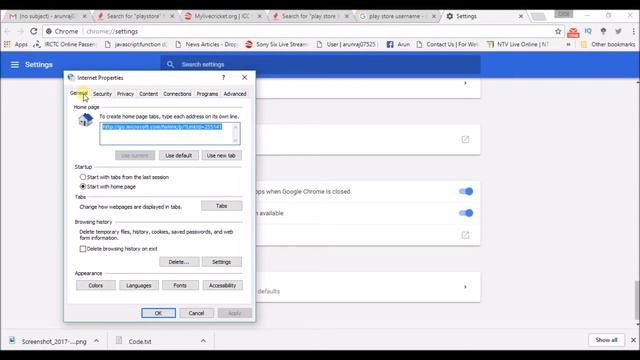Screen dimensions: 640x360
Task: Open the Security tab in Internet Properties
Action: pyautogui.click(x=102, y=94)
